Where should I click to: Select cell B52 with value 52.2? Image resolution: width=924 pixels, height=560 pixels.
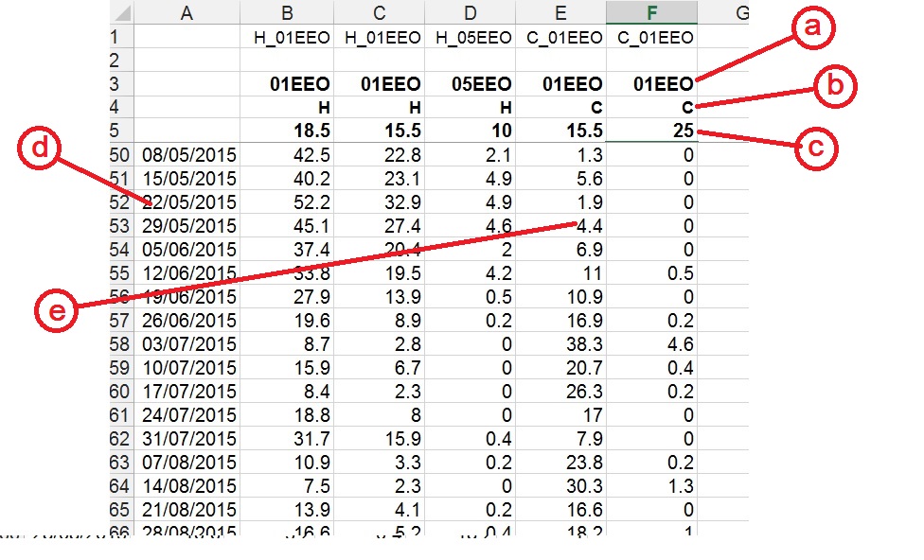tap(287, 202)
